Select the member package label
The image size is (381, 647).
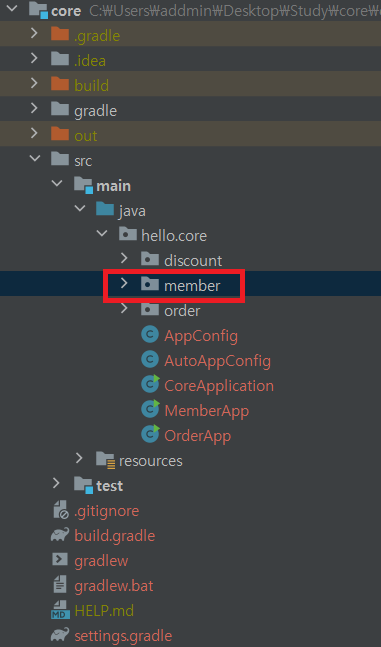[192, 285]
